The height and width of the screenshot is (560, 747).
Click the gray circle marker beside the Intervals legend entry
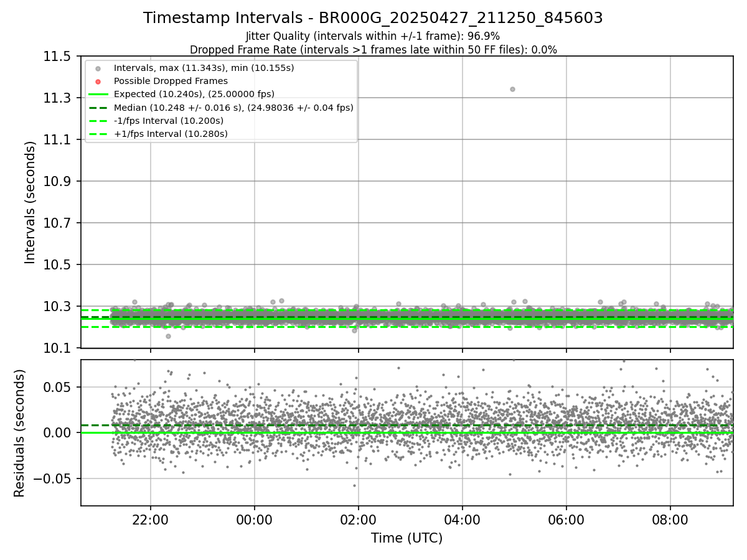[98, 68]
